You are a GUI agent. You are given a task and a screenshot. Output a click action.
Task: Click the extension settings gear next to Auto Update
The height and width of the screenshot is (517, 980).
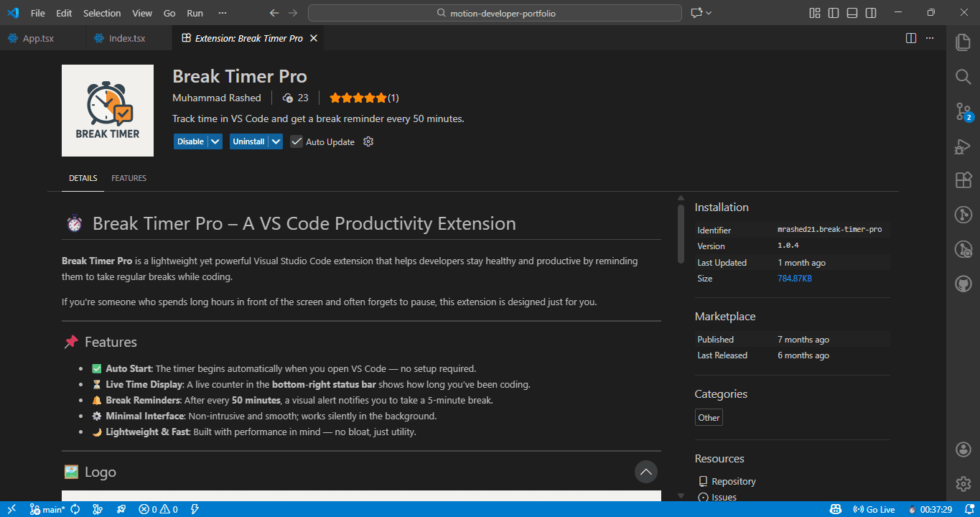pos(368,141)
